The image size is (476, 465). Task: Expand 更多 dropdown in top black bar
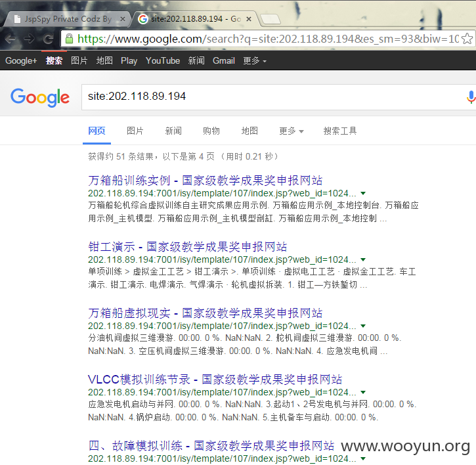tap(255, 60)
